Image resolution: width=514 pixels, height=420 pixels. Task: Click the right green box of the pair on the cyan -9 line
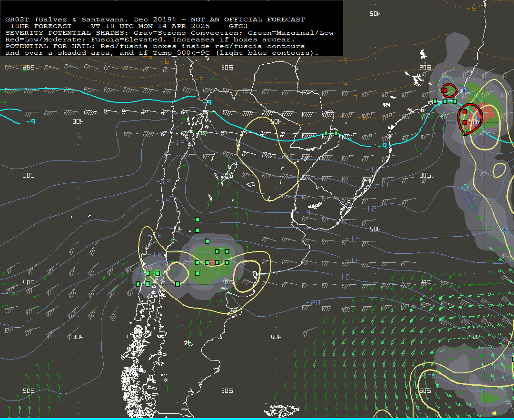(336, 133)
